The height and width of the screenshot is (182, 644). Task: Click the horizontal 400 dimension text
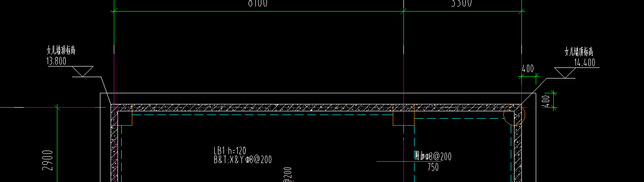point(528,69)
